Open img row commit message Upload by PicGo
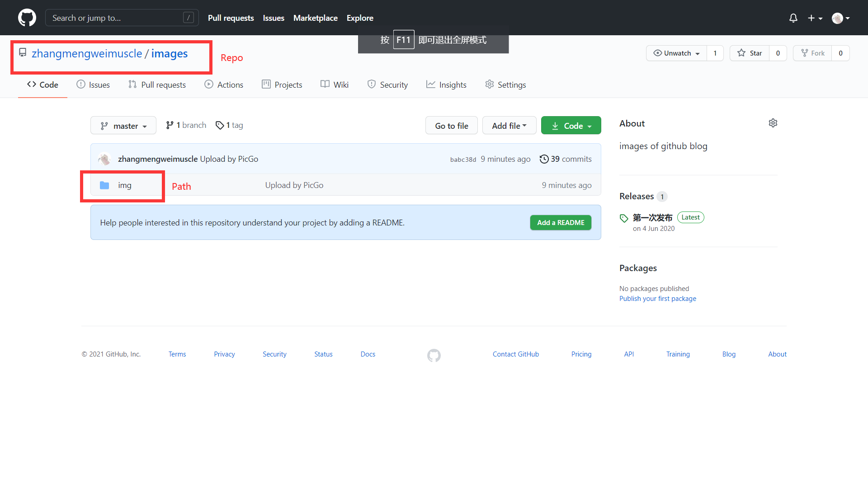Viewport: 868px width, 488px height. (x=294, y=185)
